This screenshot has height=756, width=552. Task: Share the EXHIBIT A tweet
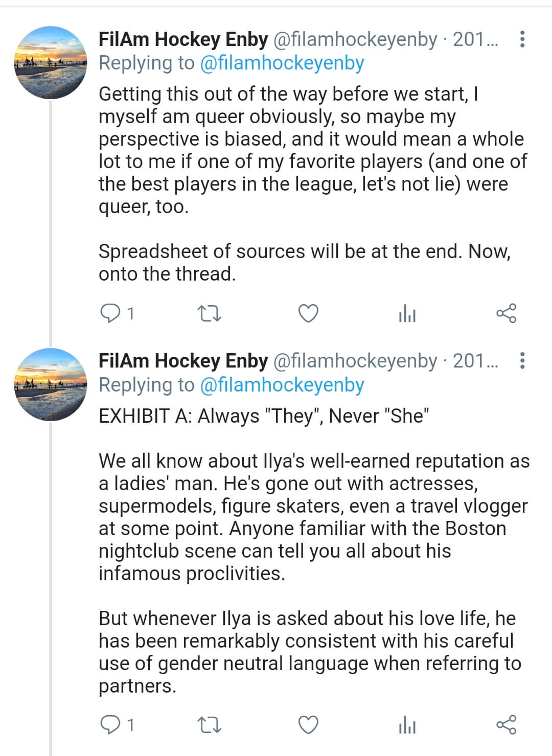[x=507, y=725]
